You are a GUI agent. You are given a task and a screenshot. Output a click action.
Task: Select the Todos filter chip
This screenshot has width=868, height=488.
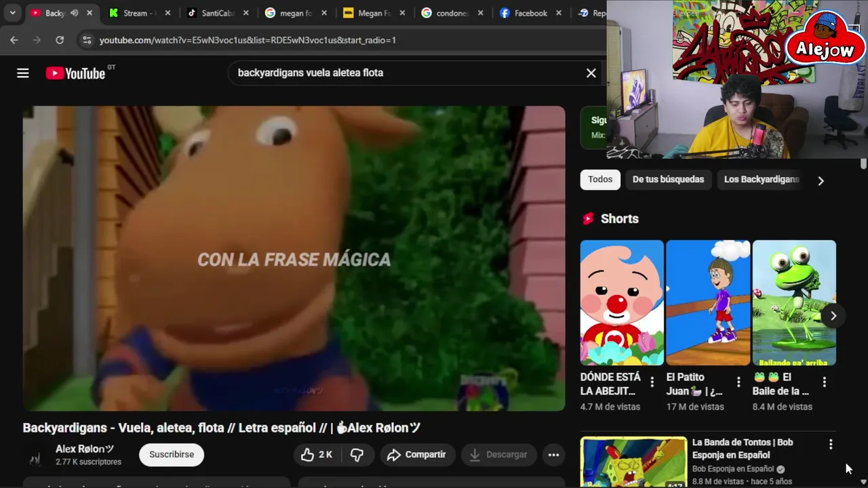(600, 180)
